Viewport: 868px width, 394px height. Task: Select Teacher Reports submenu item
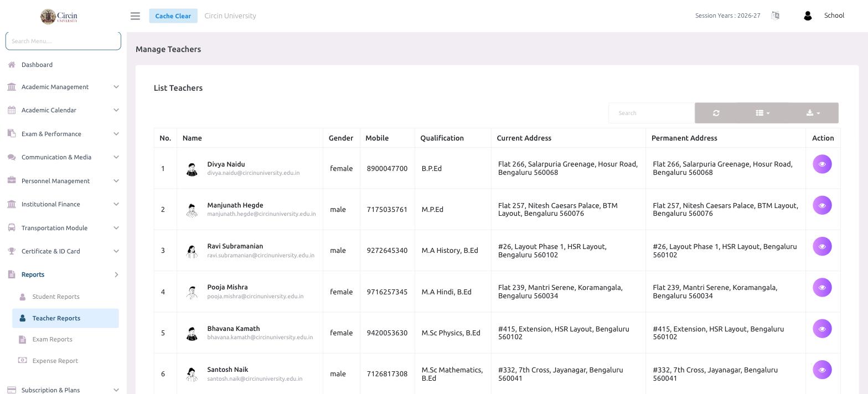tap(65, 318)
